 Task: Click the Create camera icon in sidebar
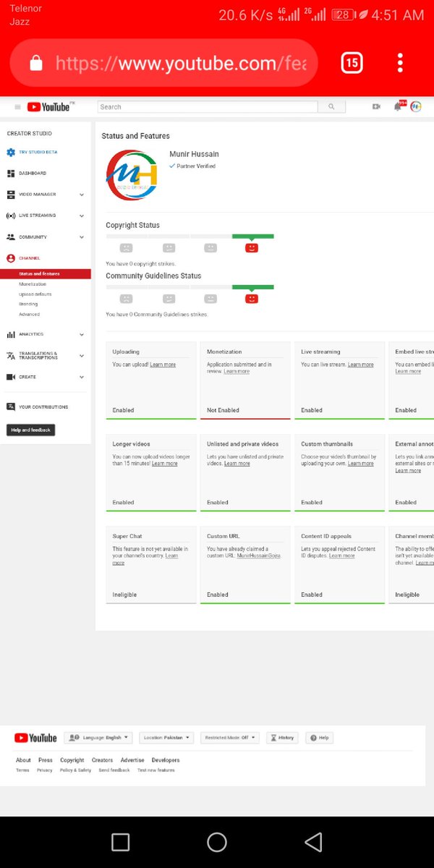pos(11,377)
